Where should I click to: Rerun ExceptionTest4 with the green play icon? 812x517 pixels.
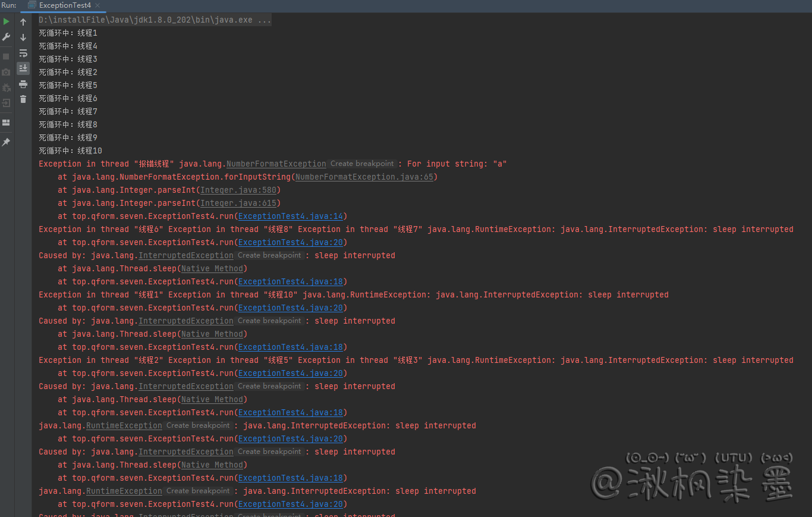pos(6,21)
